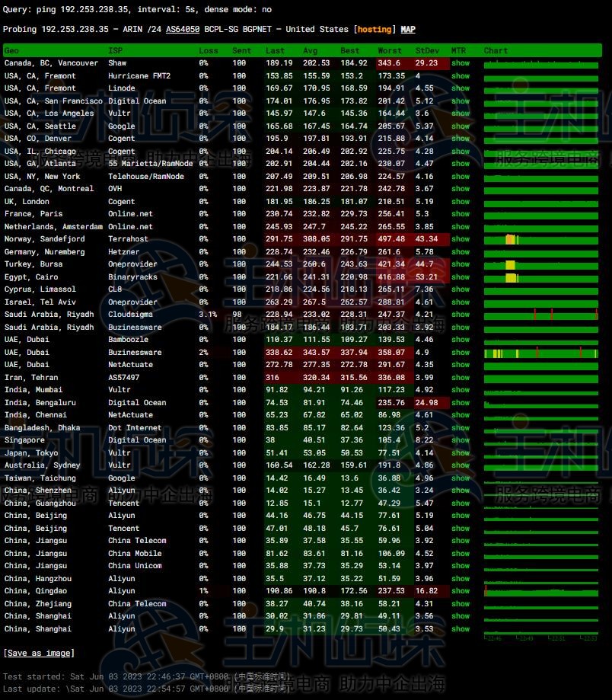Select the 53.21 StDev value
612x700 pixels.
point(426,276)
